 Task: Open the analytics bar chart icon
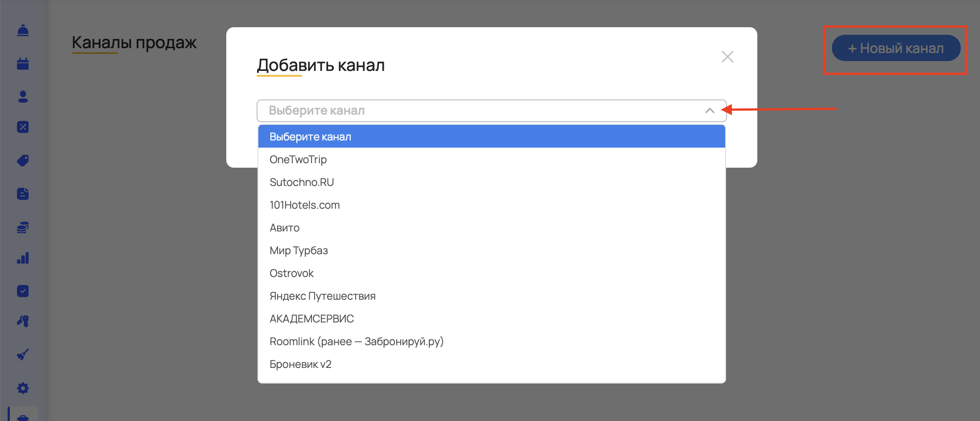tap(23, 258)
